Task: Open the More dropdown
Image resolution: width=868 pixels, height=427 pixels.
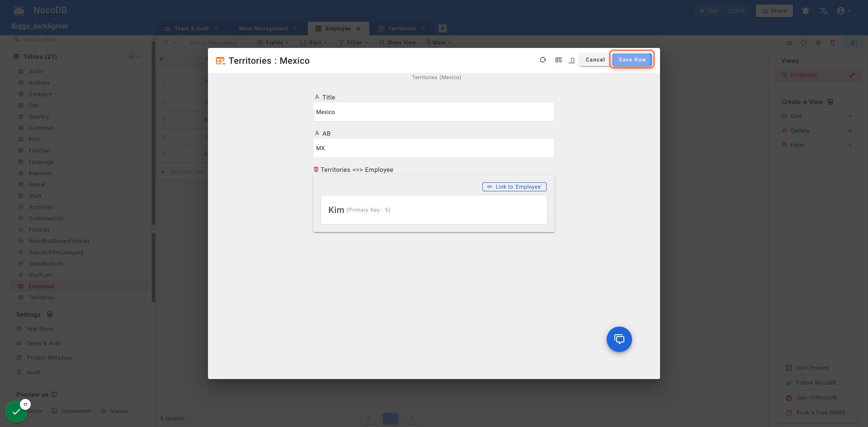Action: click(x=439, y=43)
